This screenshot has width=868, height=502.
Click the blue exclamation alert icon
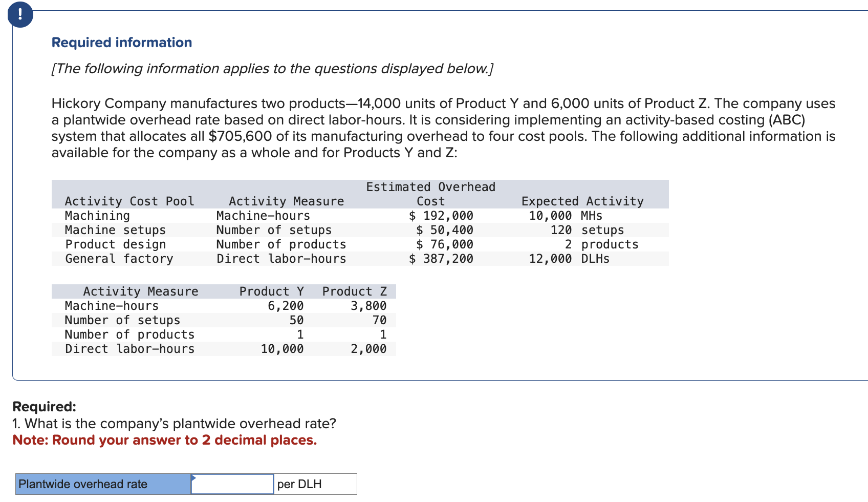(19, 15)
